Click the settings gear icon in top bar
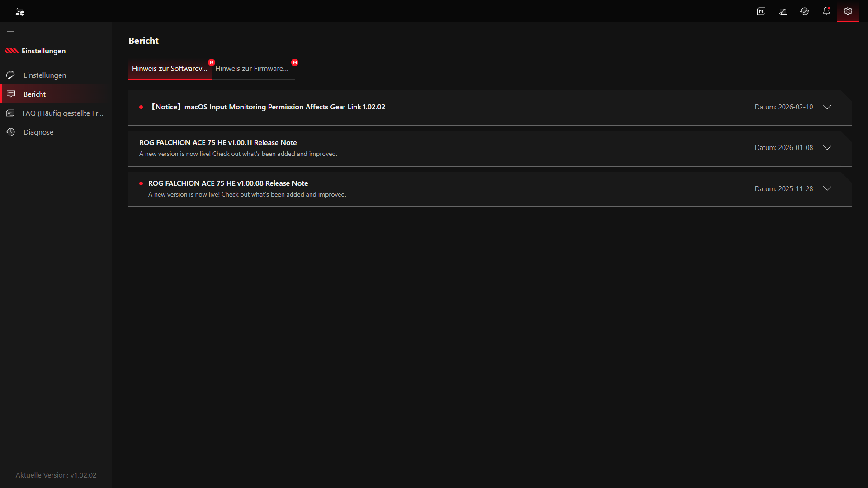 pos(848,11)
